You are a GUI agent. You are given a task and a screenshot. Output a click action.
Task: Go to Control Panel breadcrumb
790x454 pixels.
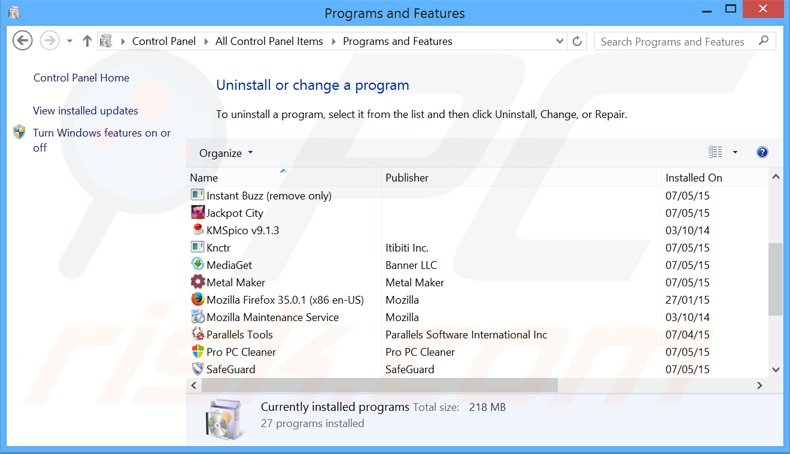[x=164, y=41]
